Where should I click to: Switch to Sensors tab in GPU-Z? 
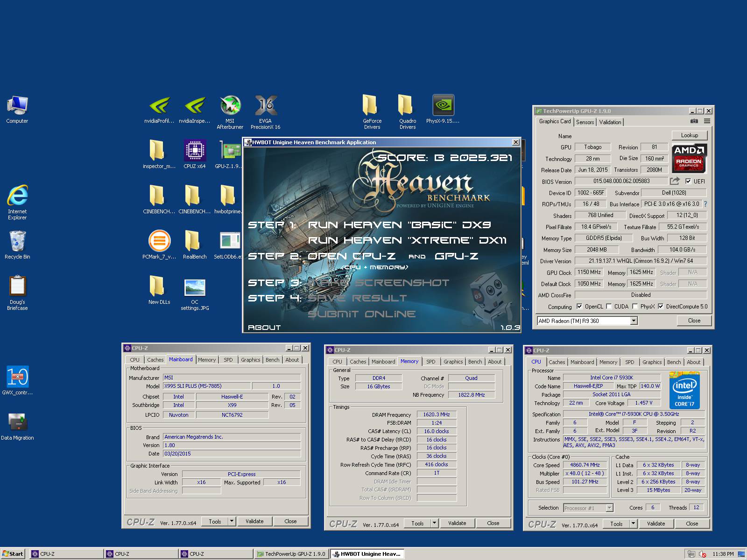(x=585, y=122)
